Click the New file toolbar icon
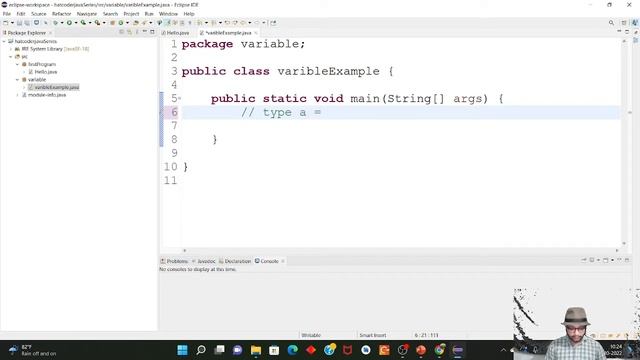Screen dimensions: 640x360 (x=6, y=23)
